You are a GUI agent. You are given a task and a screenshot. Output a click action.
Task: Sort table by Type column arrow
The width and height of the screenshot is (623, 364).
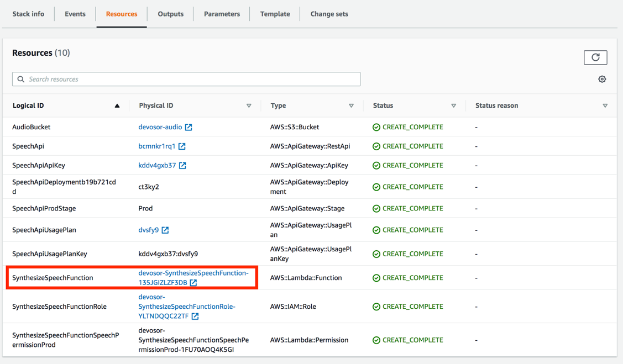pyautogui.click(x=351, y=105)
